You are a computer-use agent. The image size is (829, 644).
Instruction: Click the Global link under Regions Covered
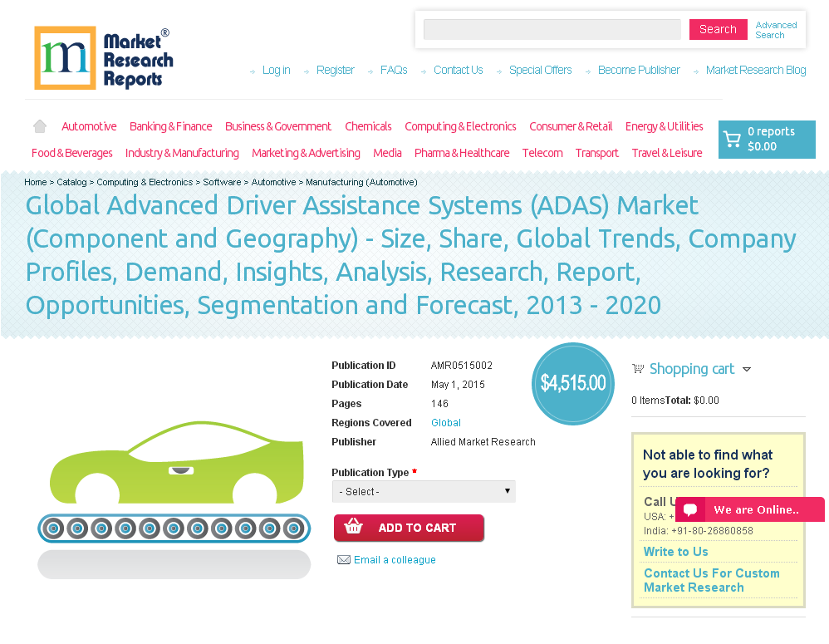446,422
